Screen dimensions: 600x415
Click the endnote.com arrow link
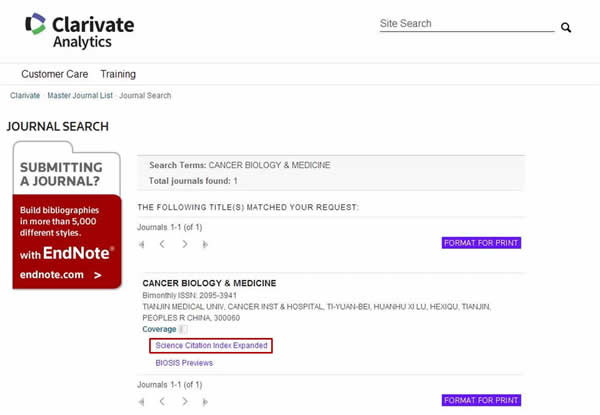tap(60, 275)
